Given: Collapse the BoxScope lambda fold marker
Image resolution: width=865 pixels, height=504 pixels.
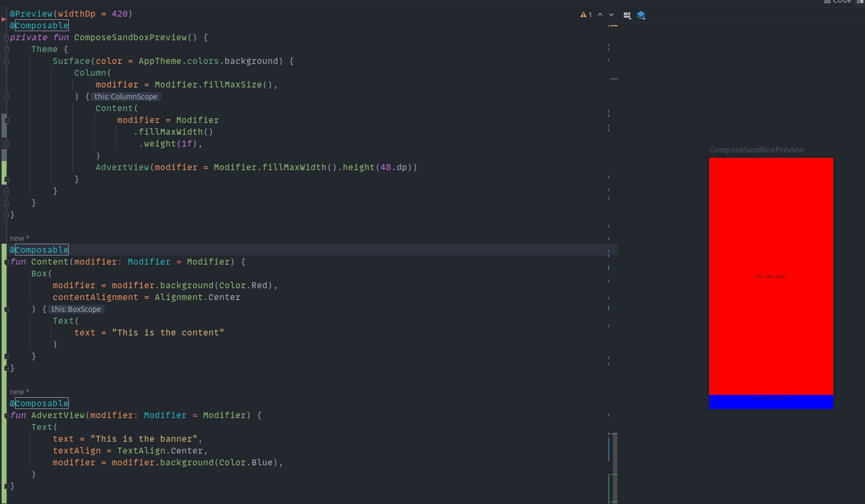Looking at the screenshot, I should 6,309.
